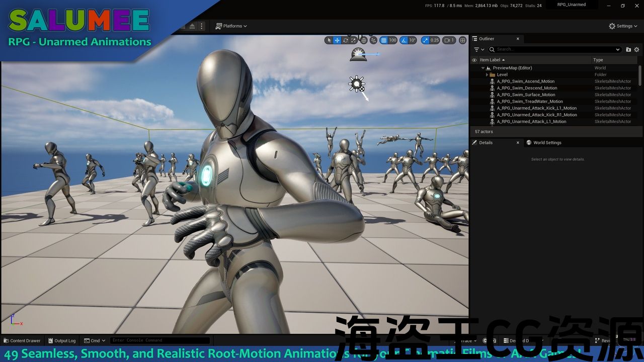The height and width of the screenshot is (362, 644).
Task: Activate the Select objects cursor tool
Action: tap(329, 40)
